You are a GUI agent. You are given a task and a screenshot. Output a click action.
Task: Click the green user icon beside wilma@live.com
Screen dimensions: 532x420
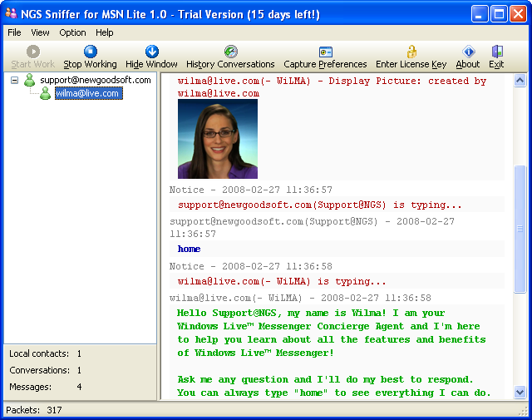tap(45, 93)
